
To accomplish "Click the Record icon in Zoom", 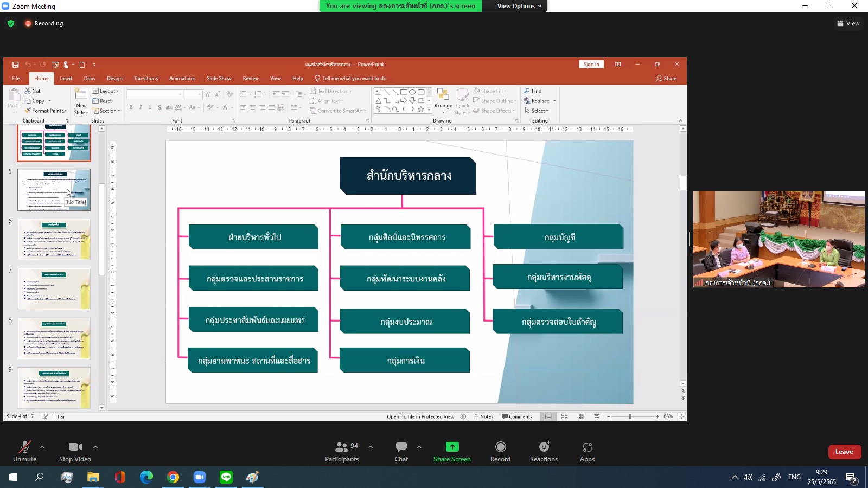I will pos(500,447).
